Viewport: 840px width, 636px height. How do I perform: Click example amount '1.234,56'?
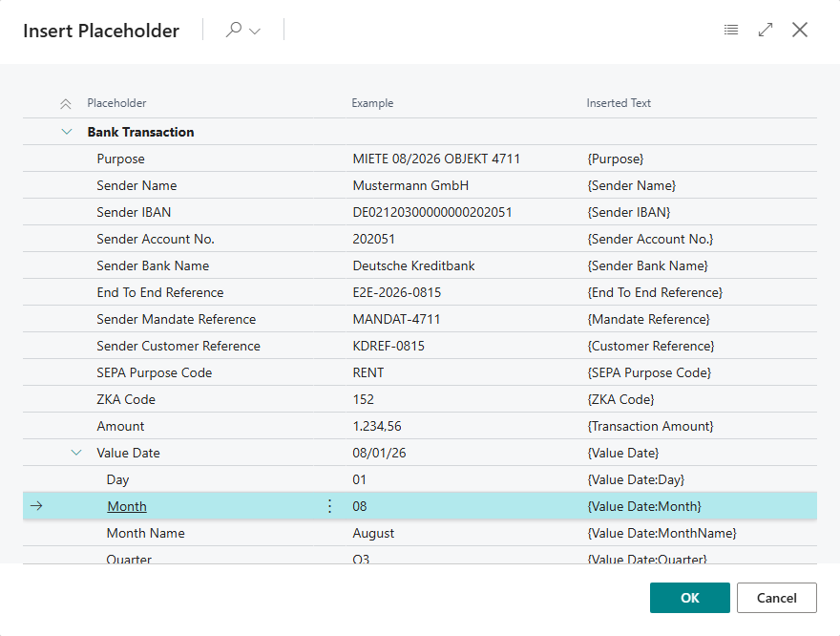pos(377,427)
